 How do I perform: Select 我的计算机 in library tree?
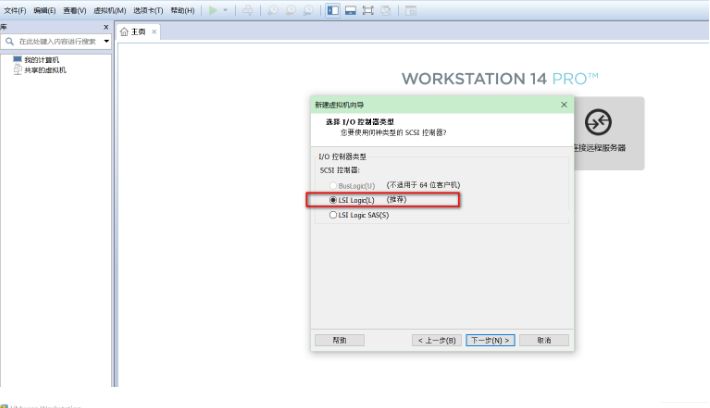pyautogui.click(x=41, y=60)
